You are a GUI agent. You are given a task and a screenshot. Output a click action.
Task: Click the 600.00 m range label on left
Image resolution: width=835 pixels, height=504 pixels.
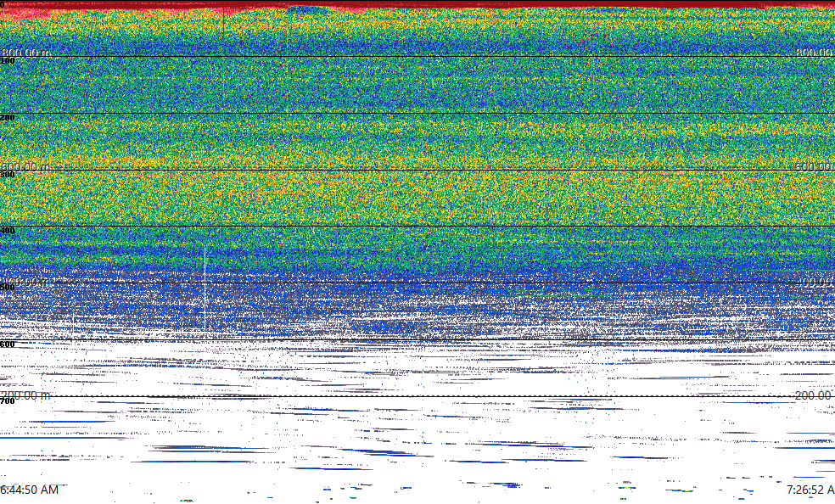[26, 166]
